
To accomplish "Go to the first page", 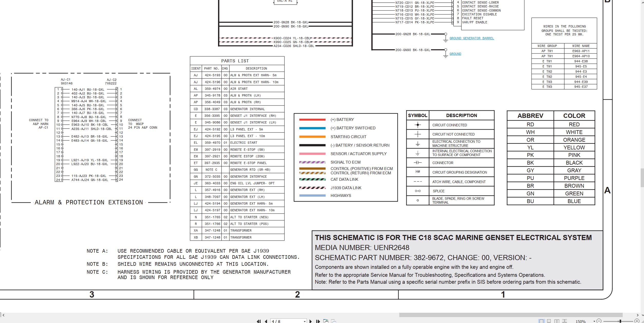I will [x=259, y=321].
